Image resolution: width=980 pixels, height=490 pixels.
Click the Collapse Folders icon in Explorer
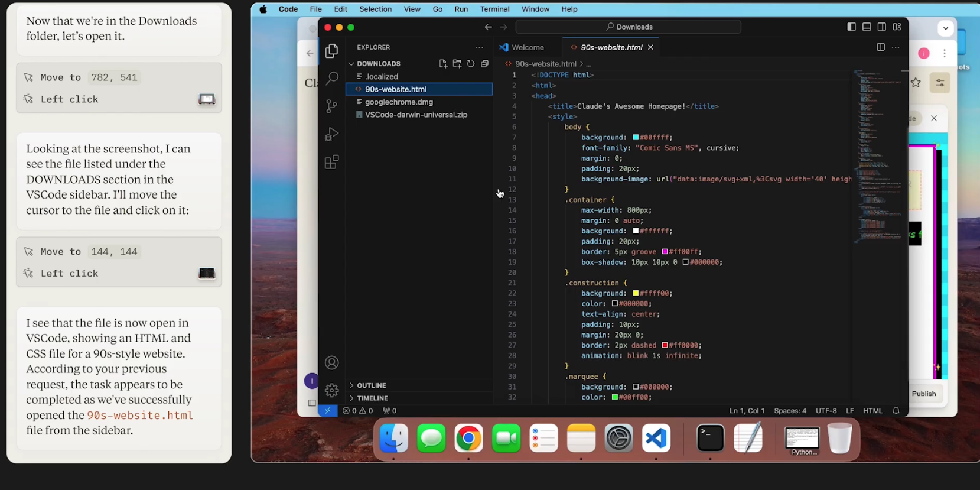pos(485,64)
